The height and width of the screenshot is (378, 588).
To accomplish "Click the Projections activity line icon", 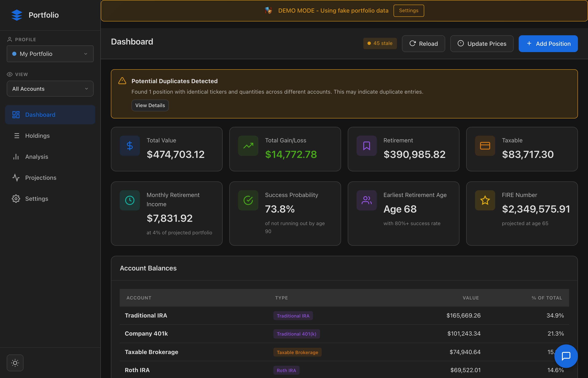I will [x=16, y=178].
